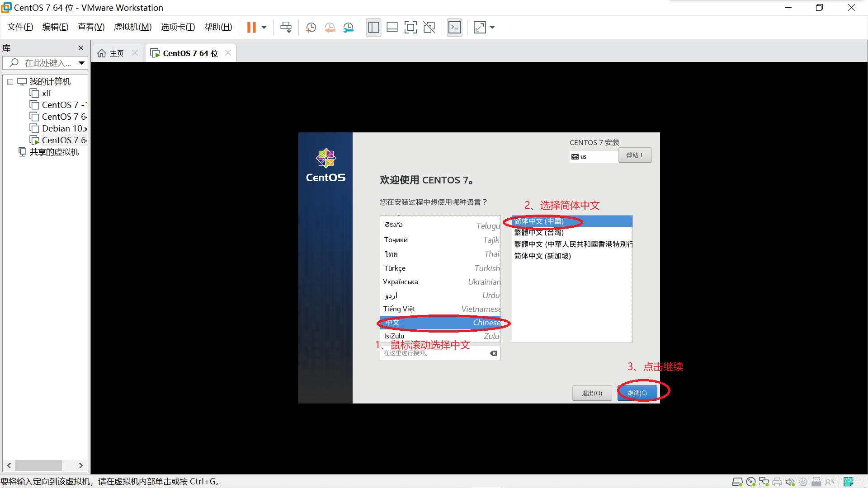
Task: Select Tiếng Việt Vietnamese language
Action: click(x=440, y=309)
